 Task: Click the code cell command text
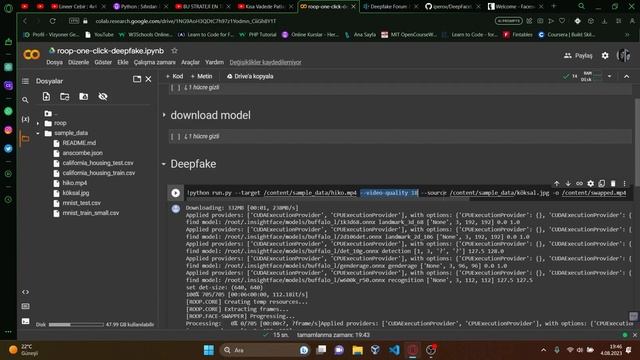[x=406, y=193]
